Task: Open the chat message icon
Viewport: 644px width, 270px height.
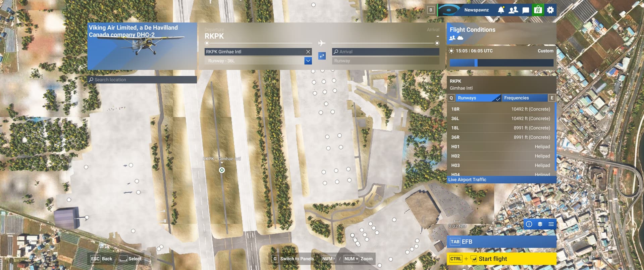Action: [x=526, y=10]
